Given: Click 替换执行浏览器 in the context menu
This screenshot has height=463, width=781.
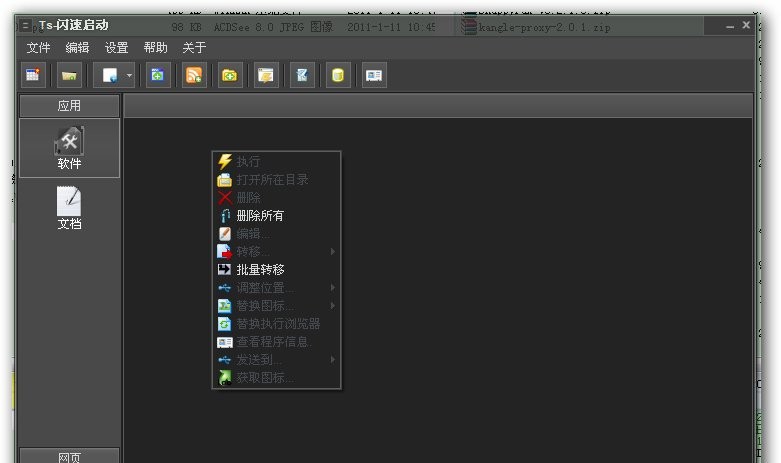Looking at the screenshot, I should [276, 324].
